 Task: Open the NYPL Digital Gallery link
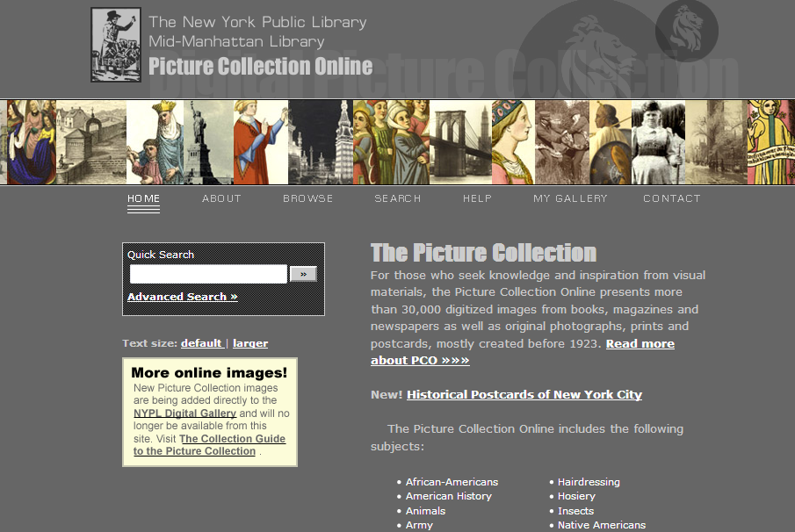coord(184,413)
